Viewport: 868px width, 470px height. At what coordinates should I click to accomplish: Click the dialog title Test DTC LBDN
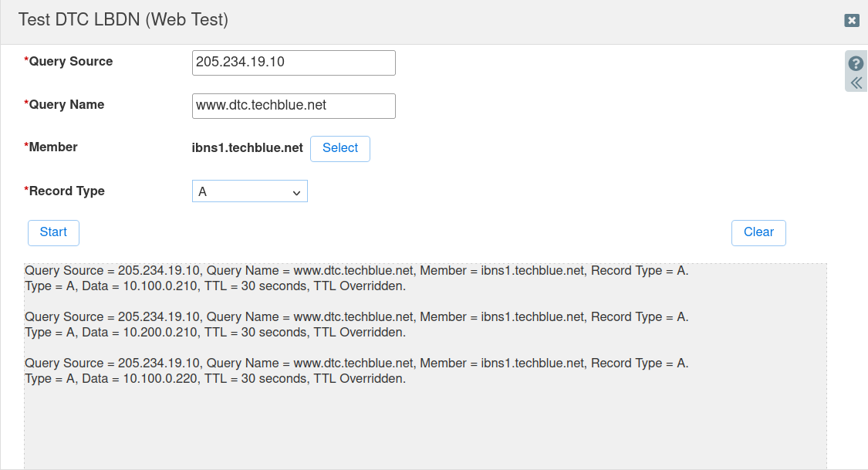123,19
